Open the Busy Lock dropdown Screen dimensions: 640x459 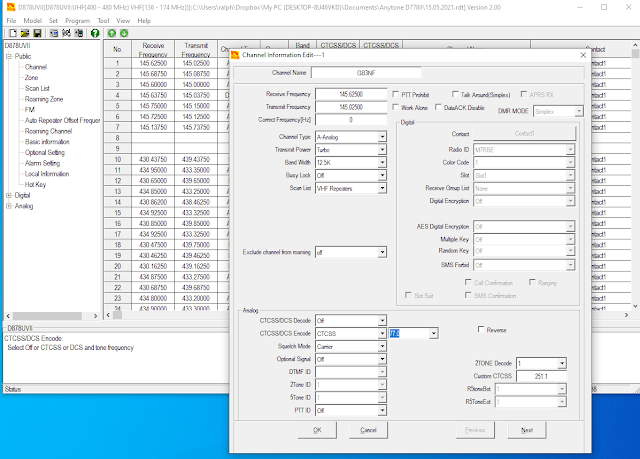coord(382,175)
